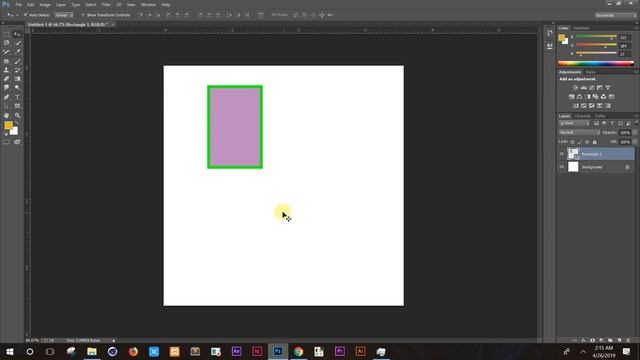Hide the Rectangle 1 layer

click(562, 154)
